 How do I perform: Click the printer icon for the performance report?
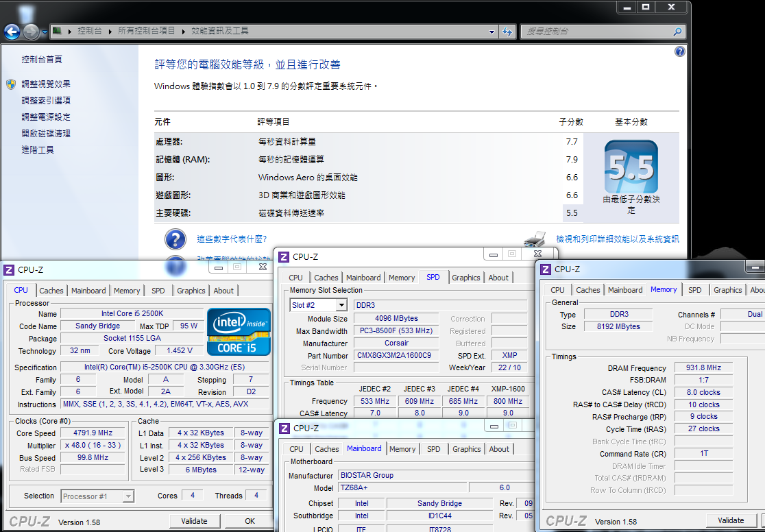click(x=535, y=239)
